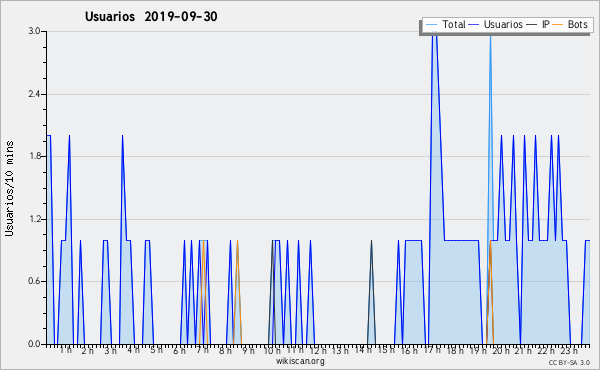Click the '8 h' x-axis label
600x370 pixels.
(225, 350)
